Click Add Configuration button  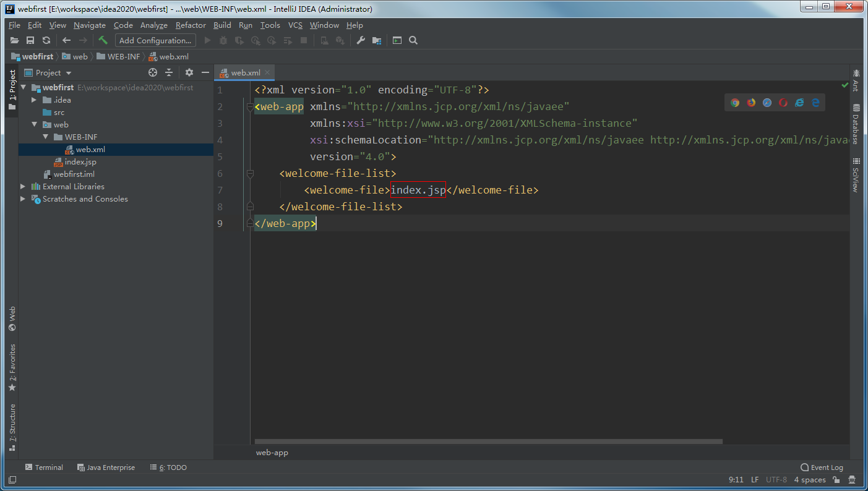tap(155, 40)
